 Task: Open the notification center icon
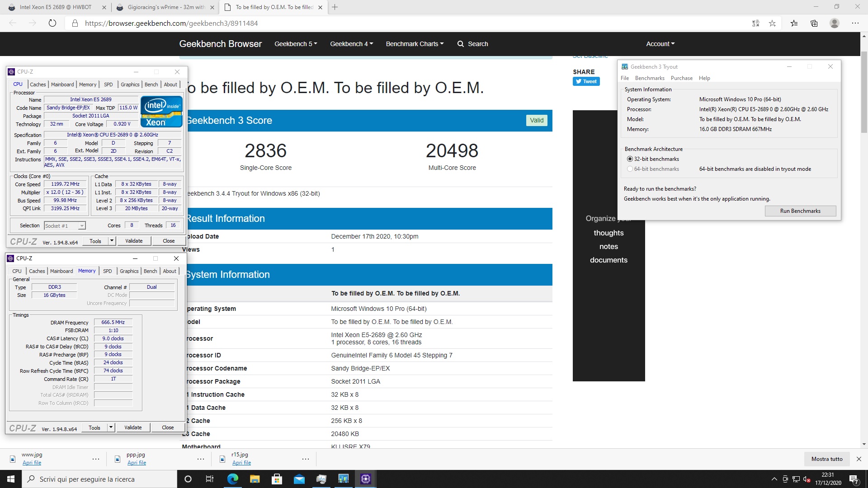[854, 479]
